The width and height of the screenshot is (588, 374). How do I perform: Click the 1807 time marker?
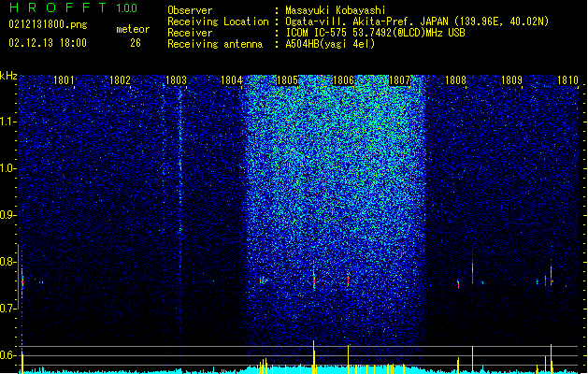tap(399, 80)
